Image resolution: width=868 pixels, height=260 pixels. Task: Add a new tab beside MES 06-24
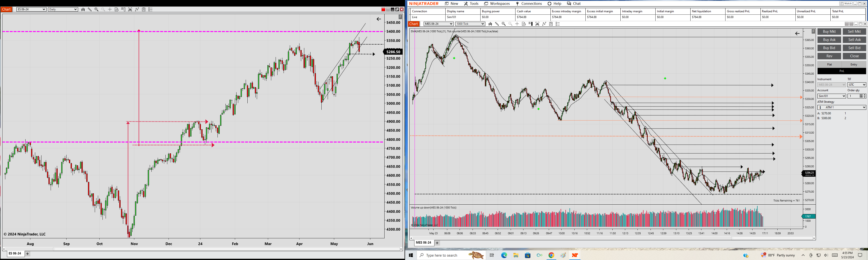437,242
